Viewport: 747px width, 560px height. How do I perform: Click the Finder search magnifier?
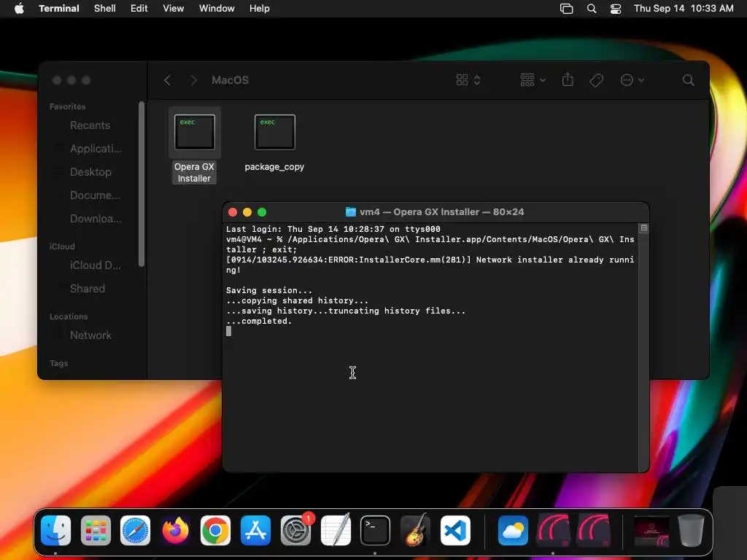coord(688,80)
